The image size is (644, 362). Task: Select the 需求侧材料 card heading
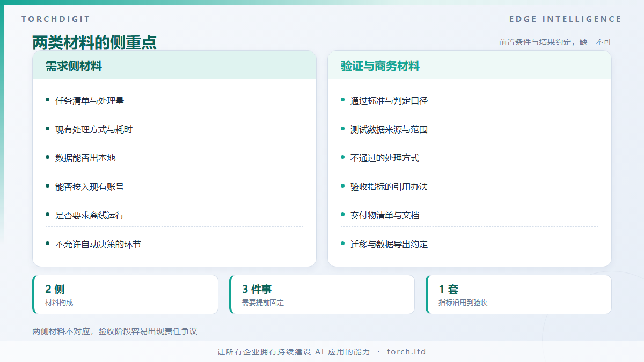tap(74, 66)
